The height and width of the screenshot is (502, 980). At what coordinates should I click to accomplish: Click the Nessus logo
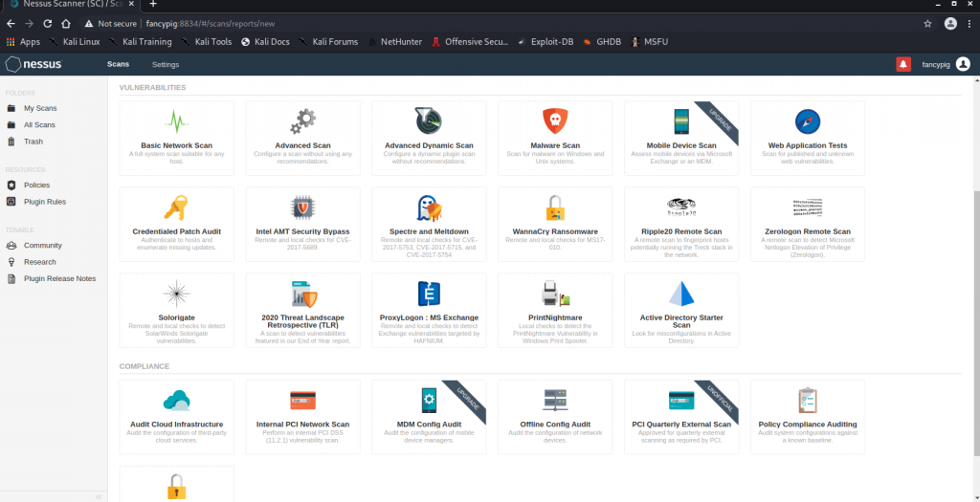point(33,64)
